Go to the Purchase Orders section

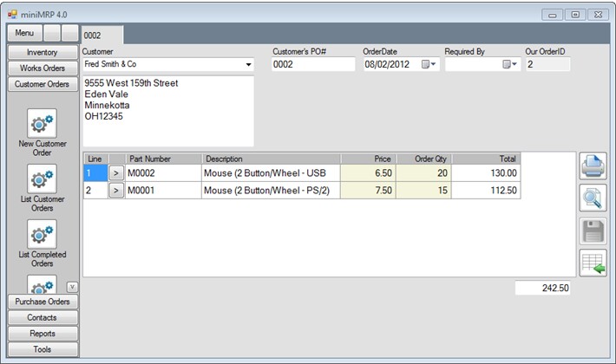[x=42, y=302]
